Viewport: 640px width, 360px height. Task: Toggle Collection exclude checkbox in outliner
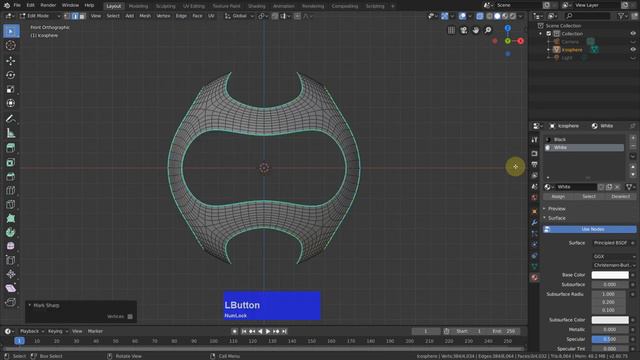tap(549, 33)
